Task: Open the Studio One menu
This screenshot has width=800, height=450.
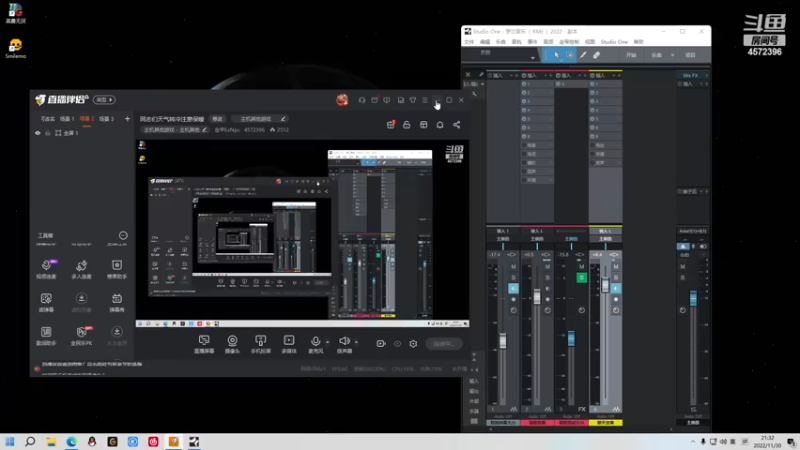Action: [x=614, y=42]
